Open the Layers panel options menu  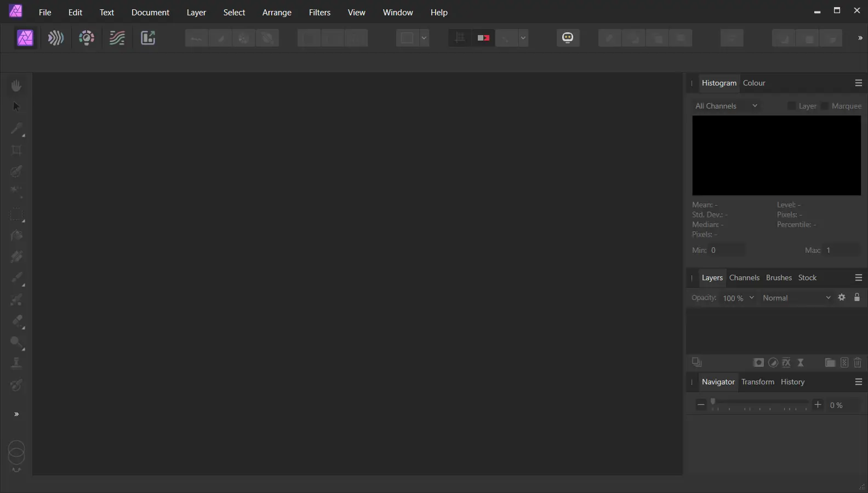[x=859, y=277]
